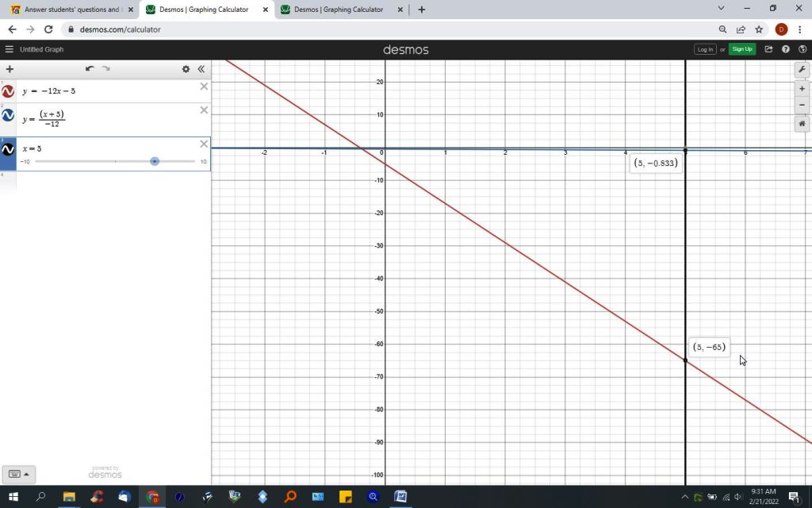
Task: Show hidden system tray icons
Action: pos(684,497)
